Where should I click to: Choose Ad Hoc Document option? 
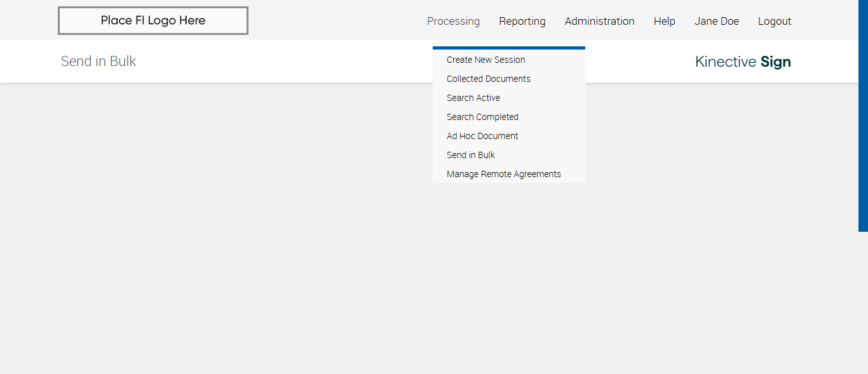pos(482,136)
